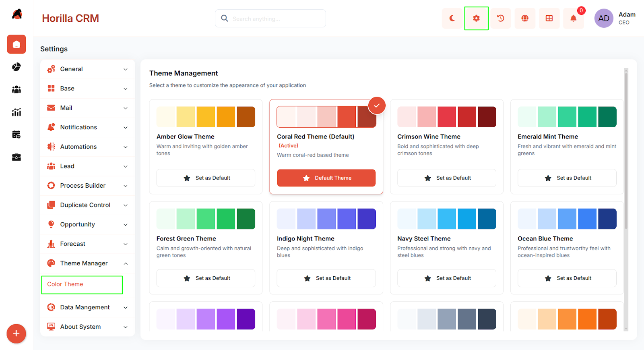Open the history clock icon in the header
The height and width of the screenshot is (350, 644).
501,18
